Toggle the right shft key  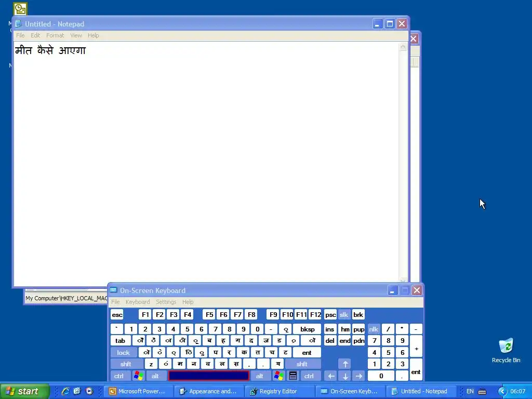(302, 364)
